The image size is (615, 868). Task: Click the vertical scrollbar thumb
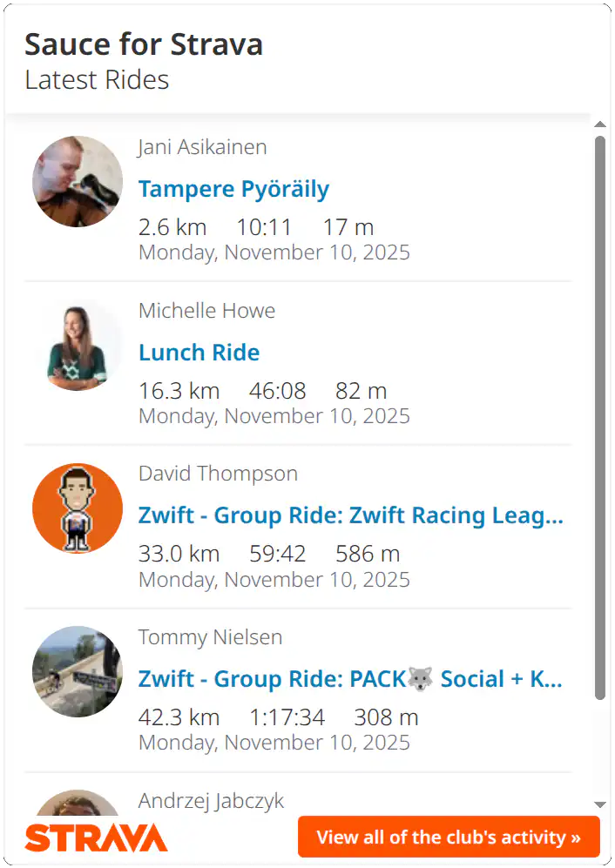coord(599,418)
